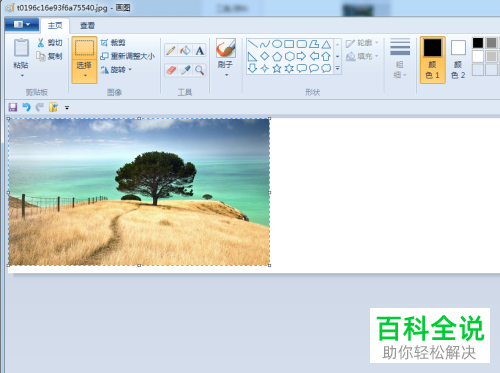This screenshot has height=373, width=500.
Task: Choose the Curve shape
Action: click(265, 44)
